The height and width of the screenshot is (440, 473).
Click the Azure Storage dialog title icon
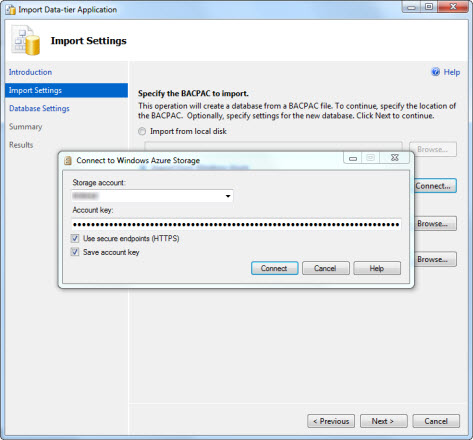[68, 161]
